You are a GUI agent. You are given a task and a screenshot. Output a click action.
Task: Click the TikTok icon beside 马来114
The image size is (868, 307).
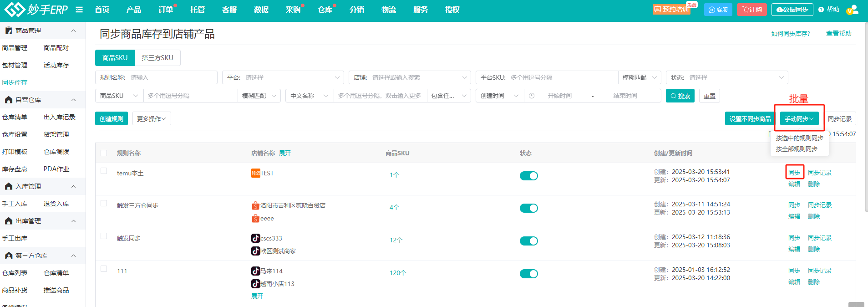(255, 271)
